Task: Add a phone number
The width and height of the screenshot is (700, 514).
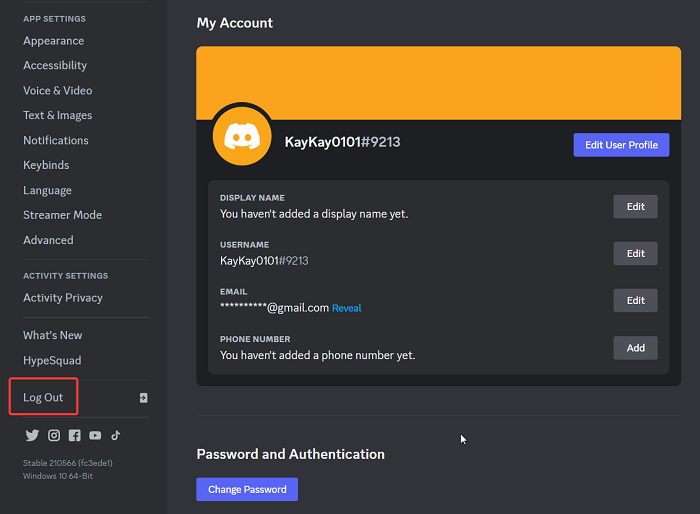Action: (635, 348)
